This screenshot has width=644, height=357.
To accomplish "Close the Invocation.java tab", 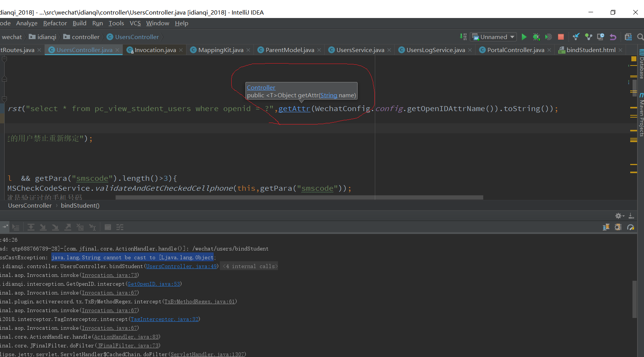I will pyautogui.click(x=181, y=50).
